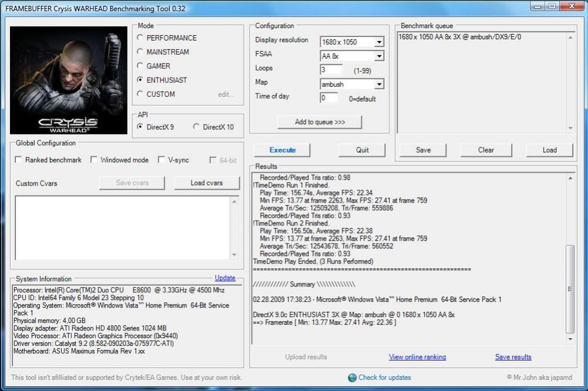Image resolution: width=588 pixels, height=391 pixels.
Task: Toggle V-sync checkbox
Action: click(162, 160)
